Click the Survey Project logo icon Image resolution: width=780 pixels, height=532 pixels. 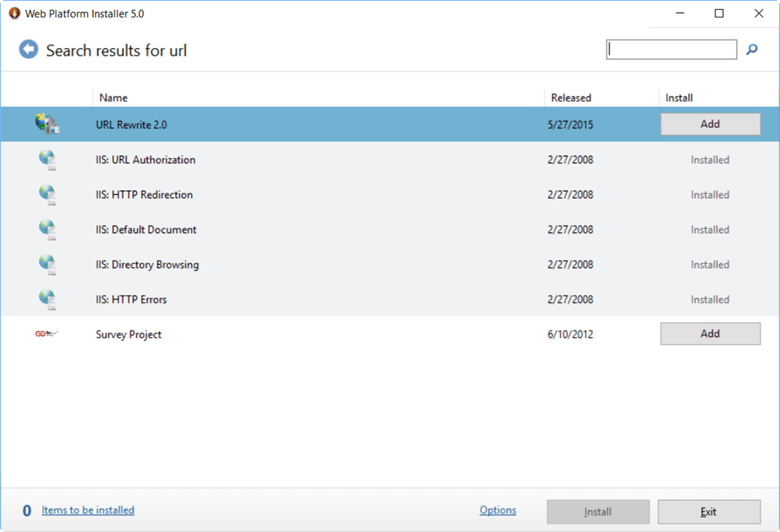pyautogui.click(x=46, y=333)
